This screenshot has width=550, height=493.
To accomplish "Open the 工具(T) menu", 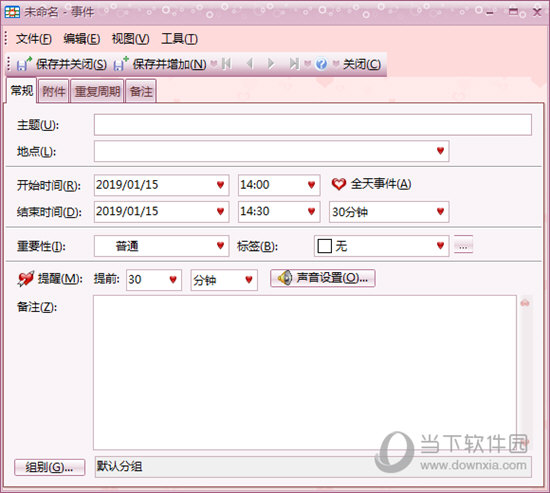I will tap(179, 39).
